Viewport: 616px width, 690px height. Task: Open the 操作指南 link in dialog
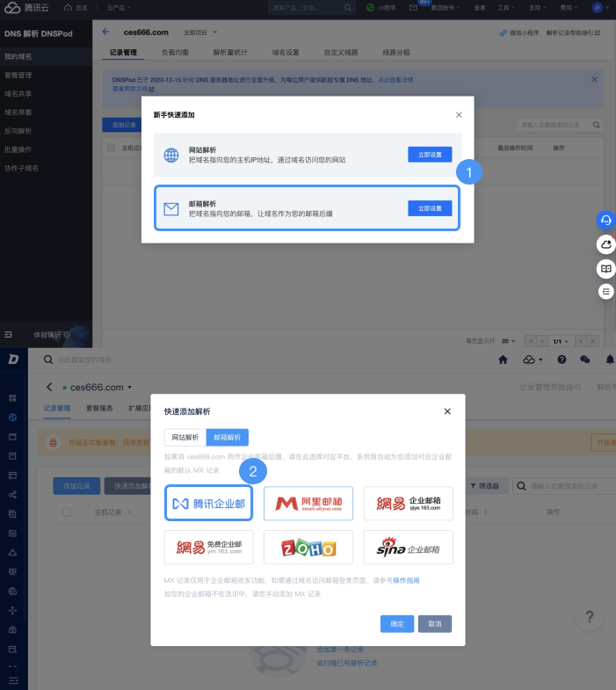(x=406, y=580)
